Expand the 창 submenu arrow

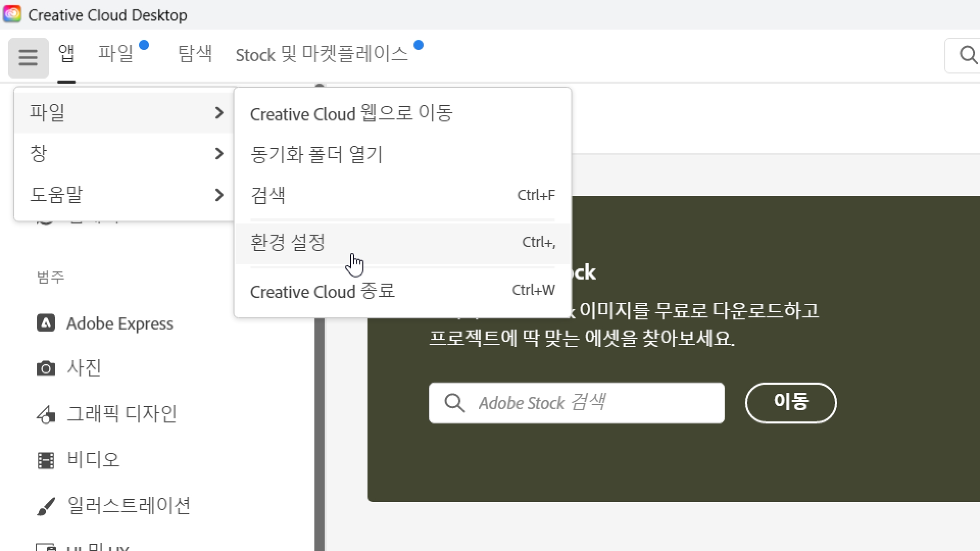point(219,154)
